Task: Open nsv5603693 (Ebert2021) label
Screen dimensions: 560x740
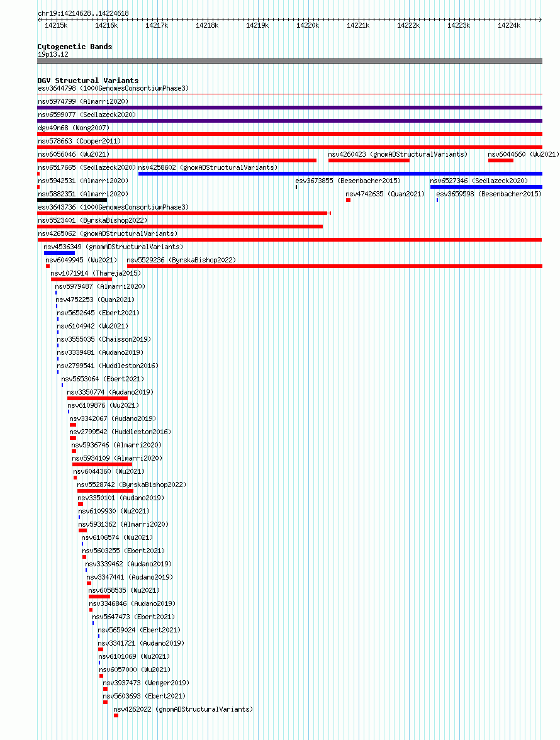Action: pos(144,696)
